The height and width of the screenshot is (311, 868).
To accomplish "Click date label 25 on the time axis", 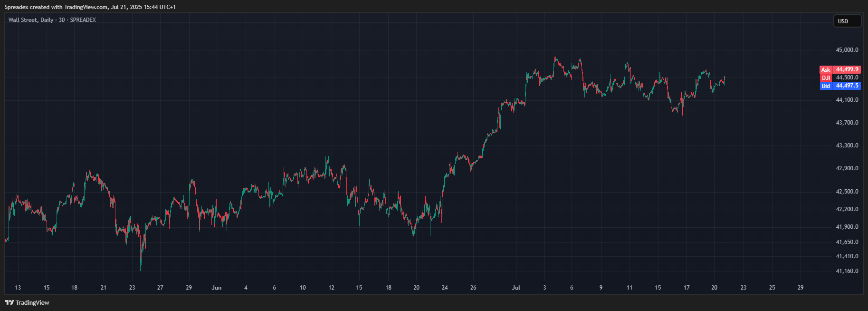I will click(772, 288).
